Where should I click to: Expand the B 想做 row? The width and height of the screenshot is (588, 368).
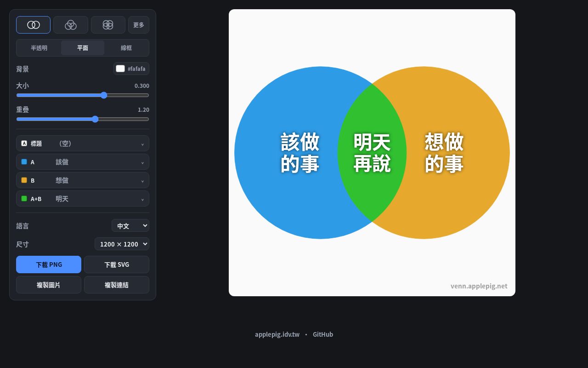coord(83,180)
